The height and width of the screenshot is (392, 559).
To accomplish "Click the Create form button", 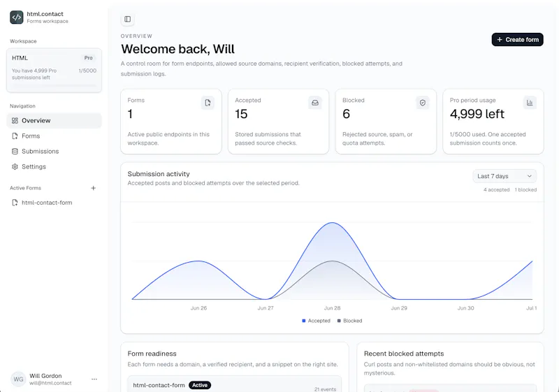I will pos(517,40).
